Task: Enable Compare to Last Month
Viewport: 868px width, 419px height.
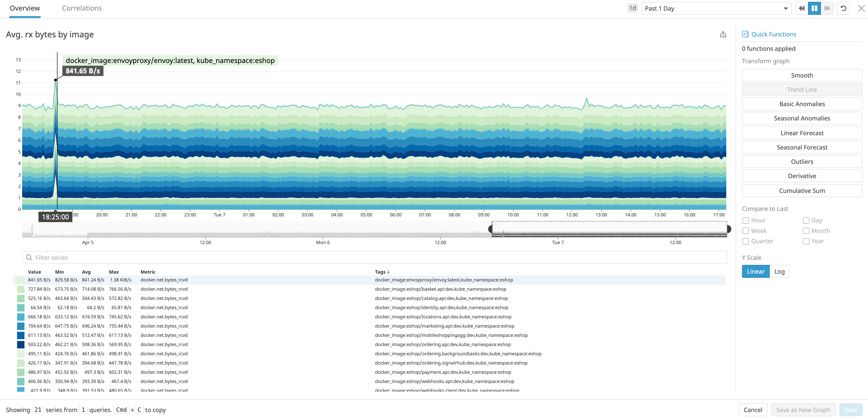Action: [x=806, y=230]
